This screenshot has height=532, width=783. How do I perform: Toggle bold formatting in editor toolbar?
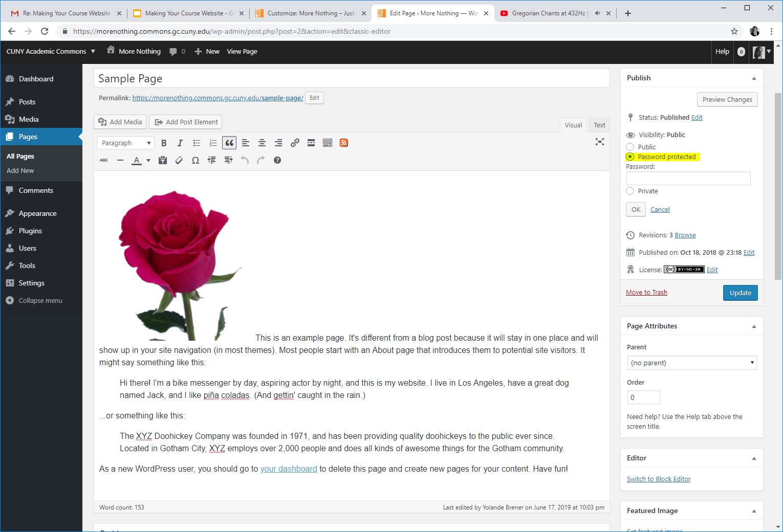[164, 143]
